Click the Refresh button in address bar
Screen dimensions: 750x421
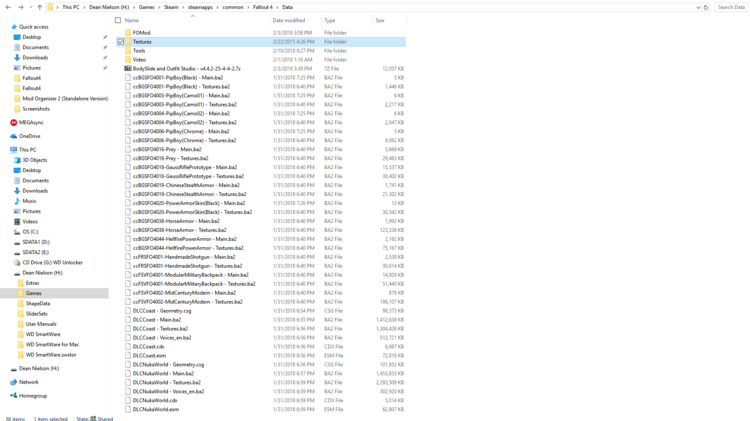click(706, 7)
